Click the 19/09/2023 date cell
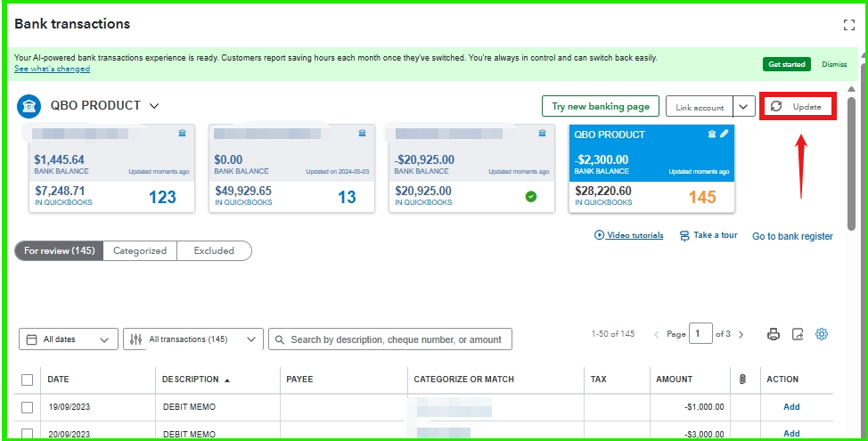Screen dimensions: 868x441 69,407
